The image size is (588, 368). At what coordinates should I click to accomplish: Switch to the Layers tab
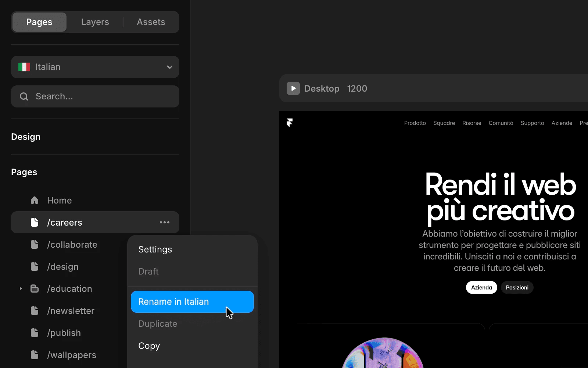[x=95, y=22]
